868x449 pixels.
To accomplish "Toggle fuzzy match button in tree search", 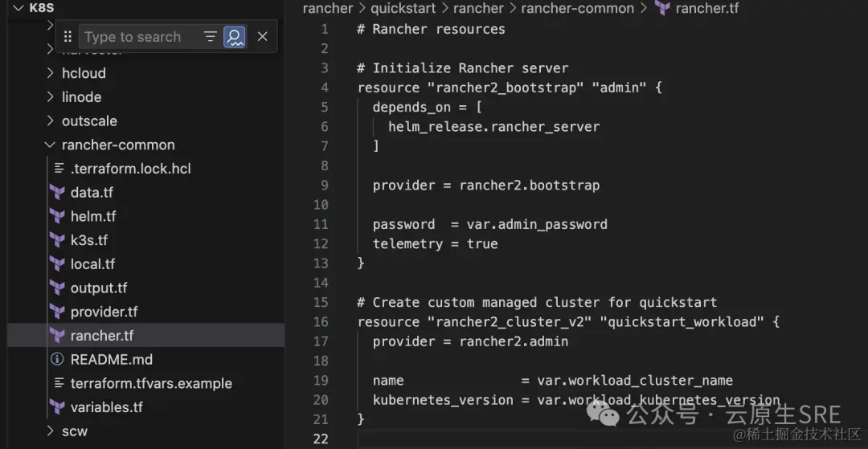I will pos(234,37).
